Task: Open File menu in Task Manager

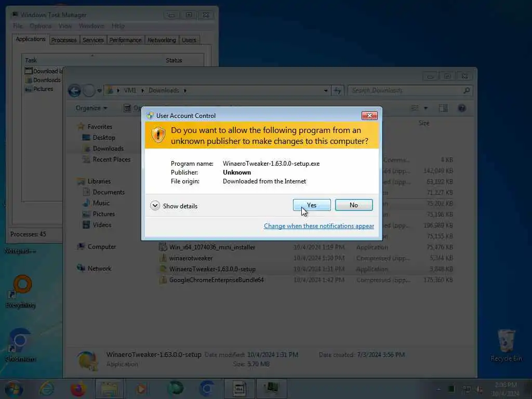Action: [18, 26]
